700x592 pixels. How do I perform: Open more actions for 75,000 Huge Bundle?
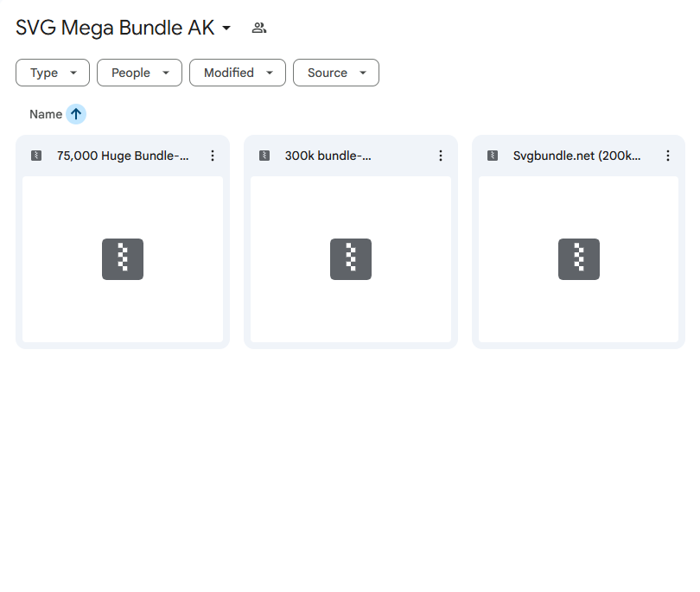coord(213,156)
